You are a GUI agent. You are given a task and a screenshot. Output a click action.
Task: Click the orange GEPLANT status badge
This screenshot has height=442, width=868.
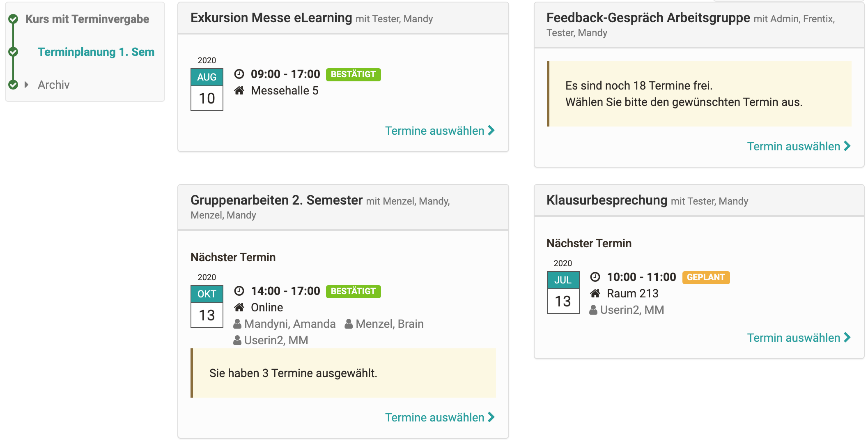click(x=706, y=277)
